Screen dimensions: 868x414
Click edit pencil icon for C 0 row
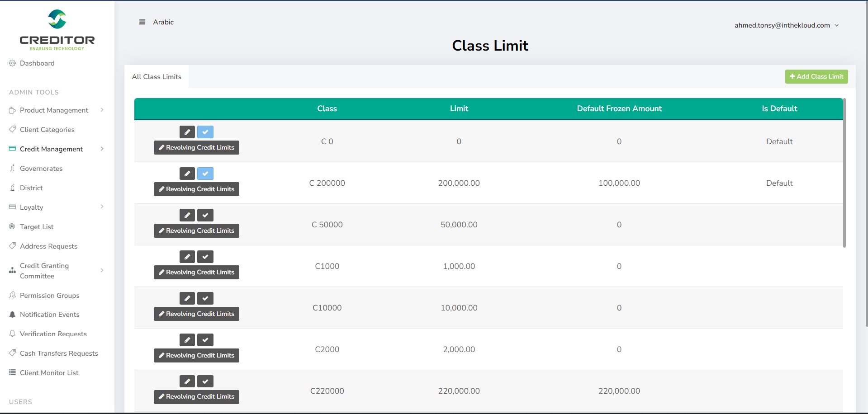tap(187, 132)
